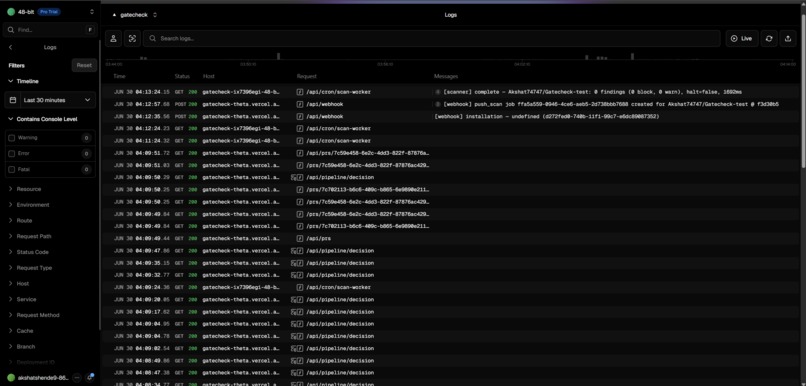Go back using the arrow beside Logs
Image resolution: width=806 pixels, height=386 pixels.
pyautogui.click(x=10, y=47)
